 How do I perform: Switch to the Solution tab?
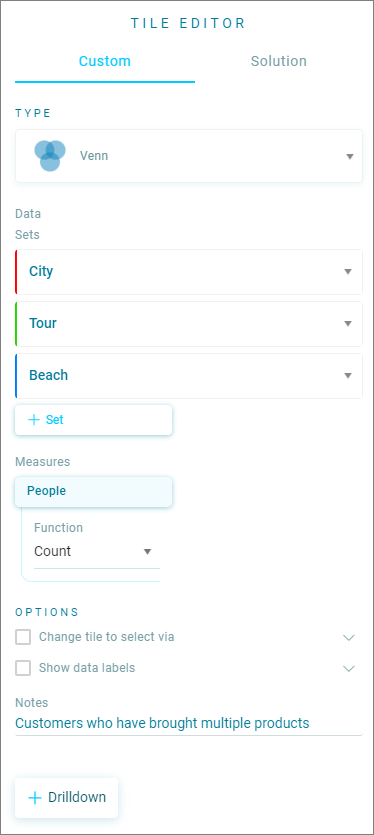tap(279, 61)
